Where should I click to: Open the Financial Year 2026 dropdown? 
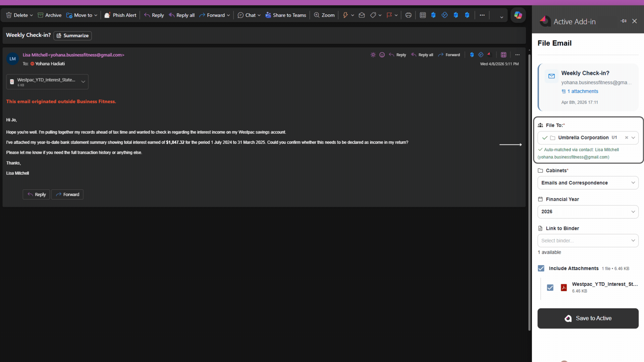tap(588, 212)
